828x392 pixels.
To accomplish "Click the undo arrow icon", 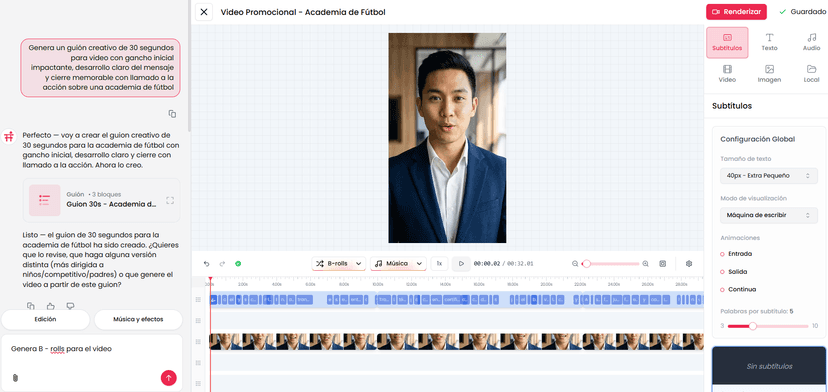I will point(206,264).
